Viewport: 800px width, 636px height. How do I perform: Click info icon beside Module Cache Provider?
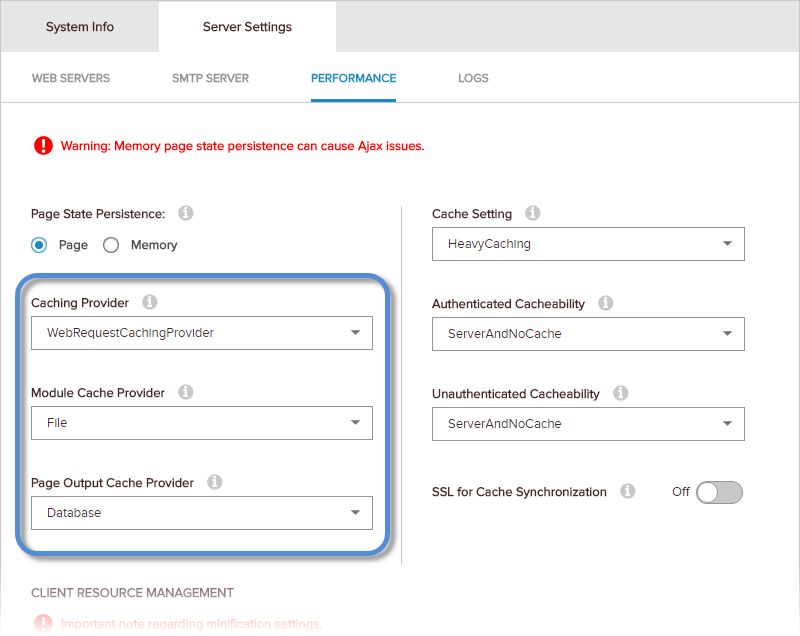click(x=186, y=392)
